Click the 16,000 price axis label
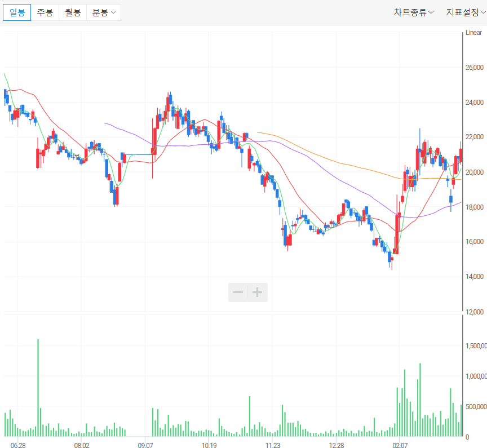This screenshot has height=448, width=487. coord(474,242)
